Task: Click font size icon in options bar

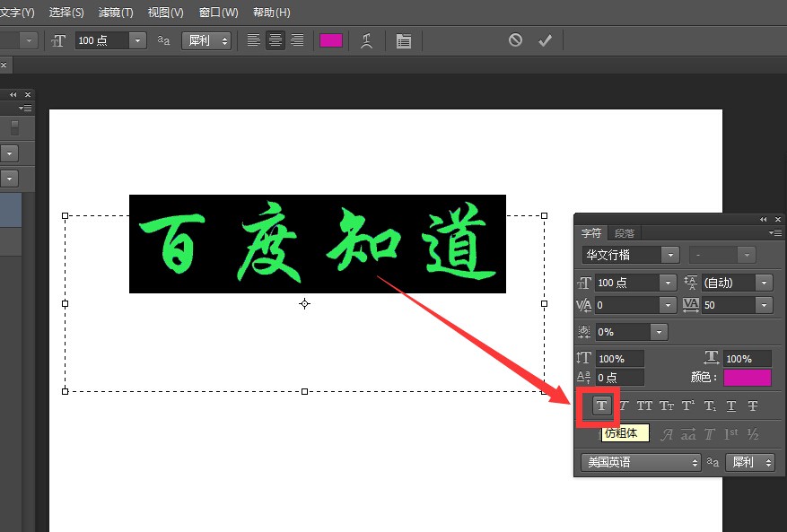Action: point(58,40)
